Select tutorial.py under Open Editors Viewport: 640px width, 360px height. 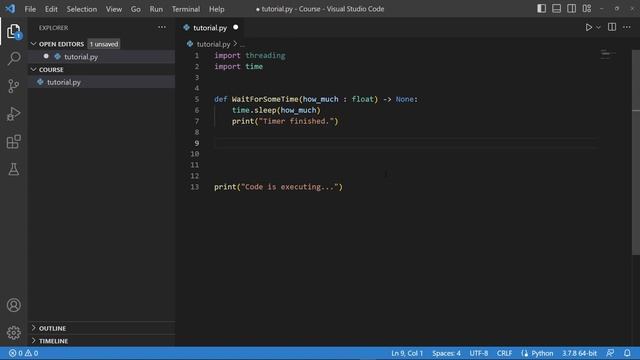tap(81, 57)
